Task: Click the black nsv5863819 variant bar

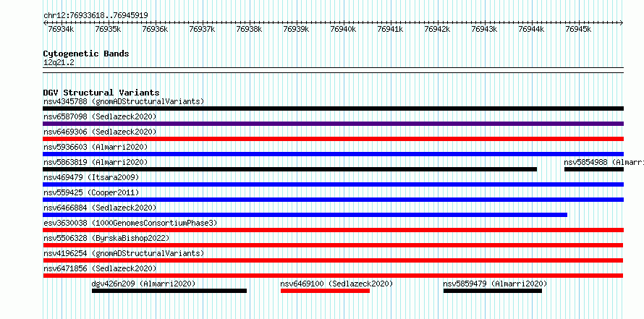Action: pyautogui.click(x=290, y=169)
